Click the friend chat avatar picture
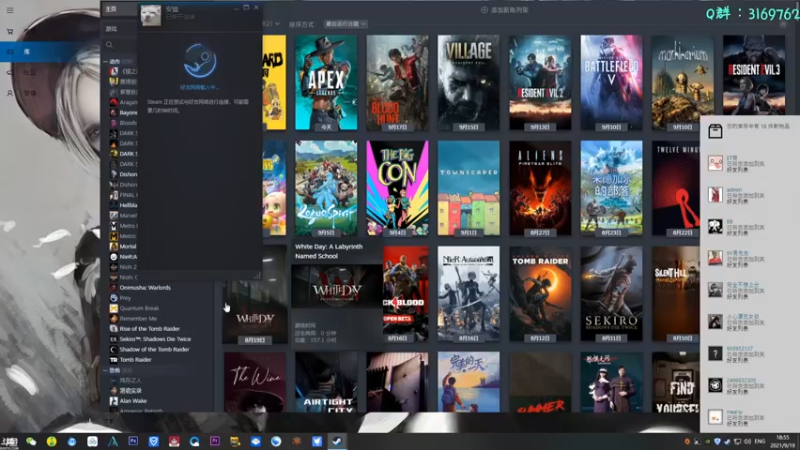The height and width of the screenshot is (450, 800). coord(151,15)
